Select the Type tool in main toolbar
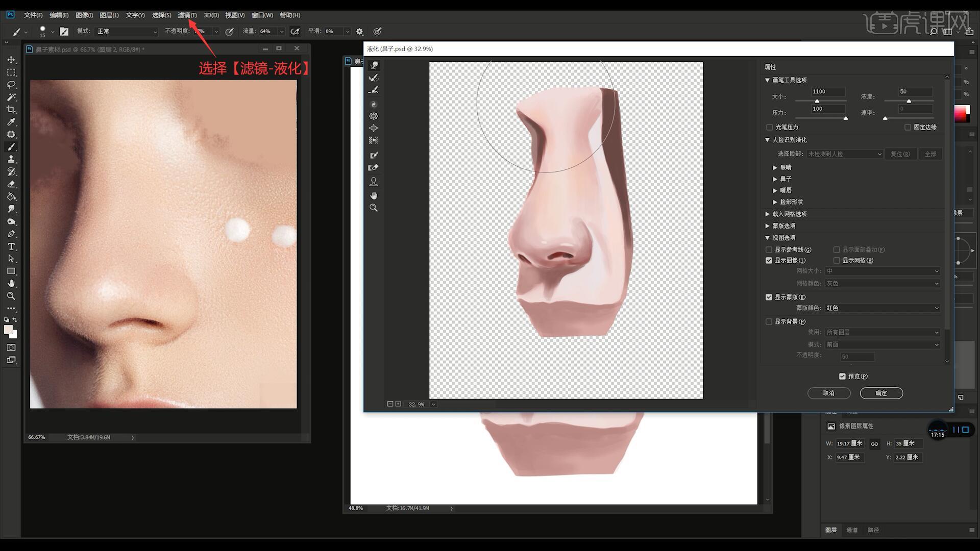This screenshot has width=980, height=551. tap(11, 246)
